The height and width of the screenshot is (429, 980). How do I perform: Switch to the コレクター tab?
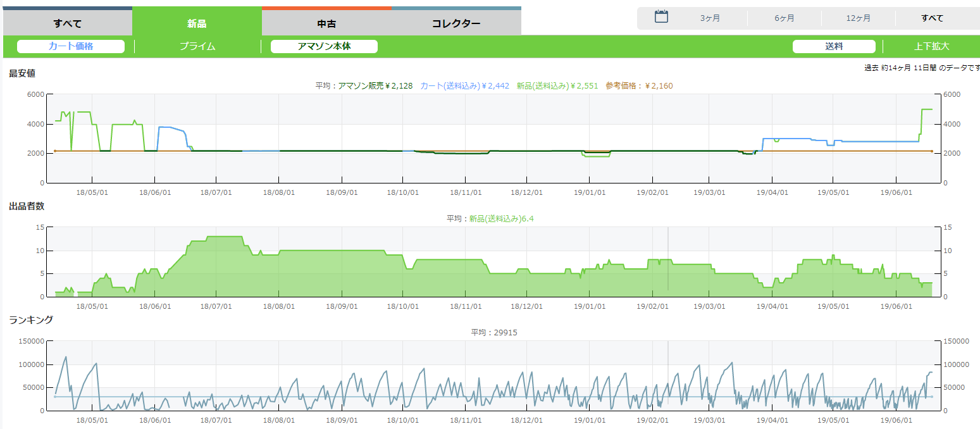click(x=456, y=24)
